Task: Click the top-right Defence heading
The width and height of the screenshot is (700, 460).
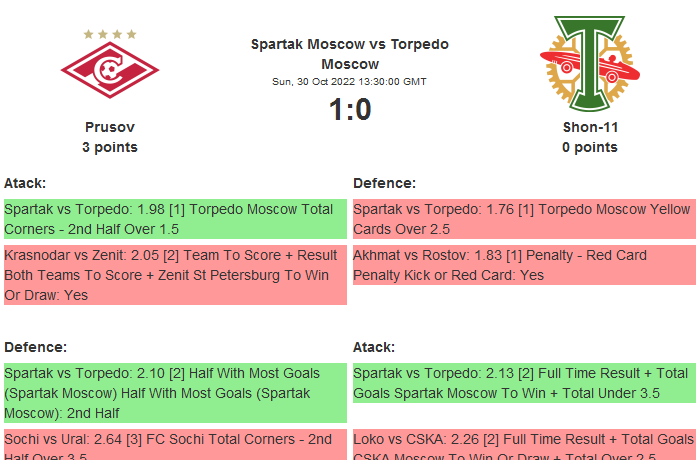Action: pyautogui.click(x=384, y=183)
